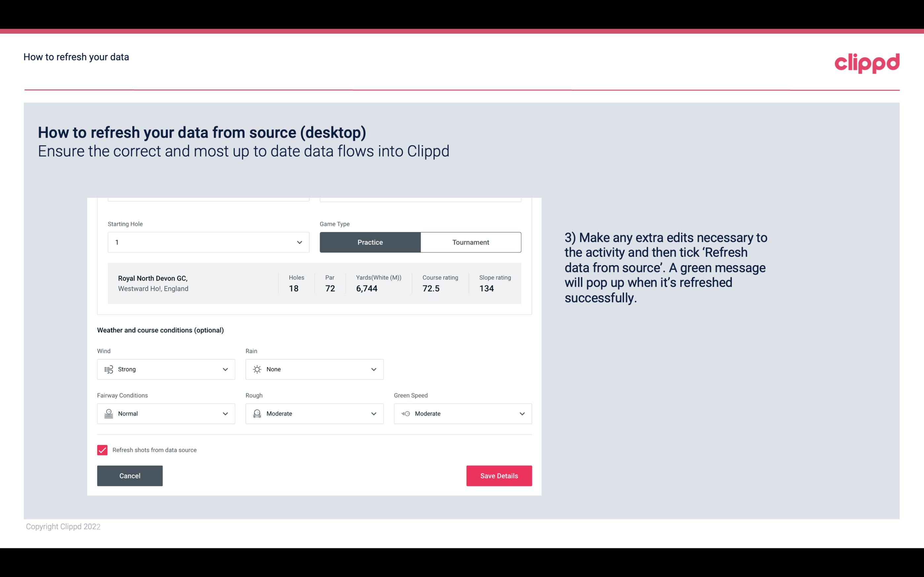The width and height of the screenshot is (924, 577).
Task: Click the Practice game type icon
Action: (x=370, y=242)
